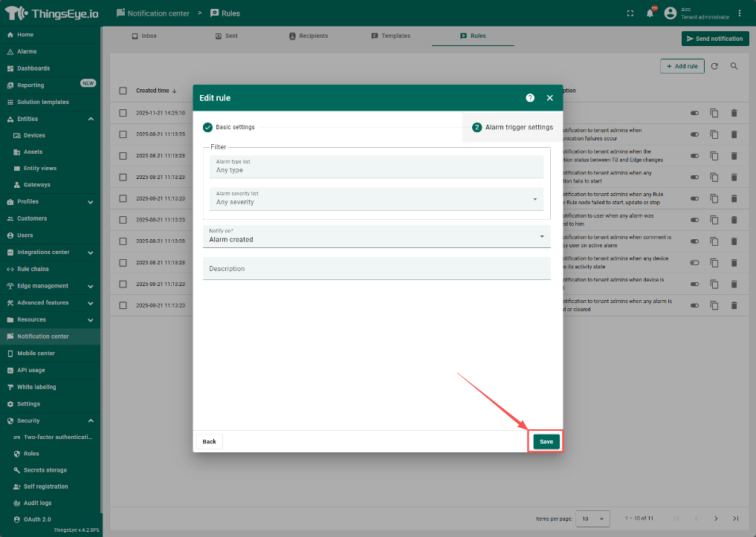
Task: Save the edited rule
Action: [546, 441]
